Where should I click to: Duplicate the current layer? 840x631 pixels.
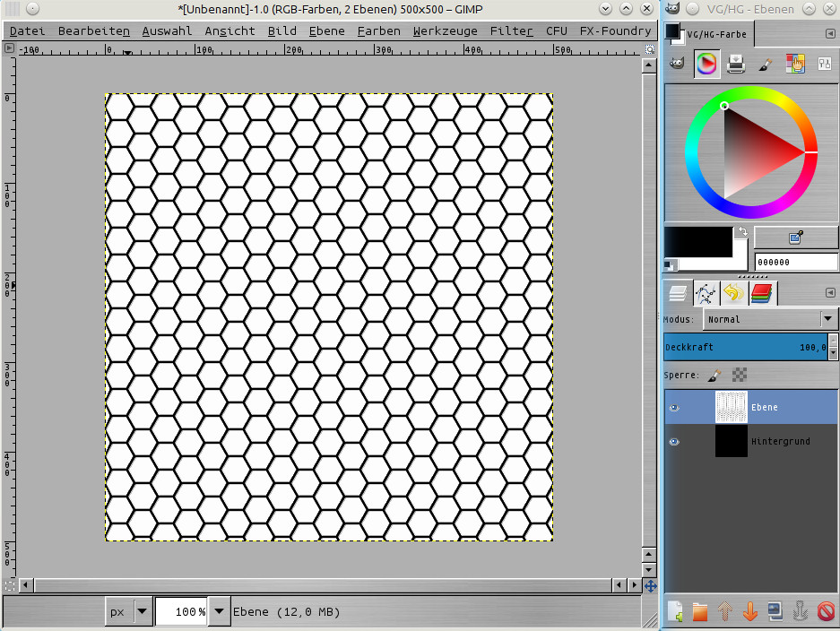(775, 611)
